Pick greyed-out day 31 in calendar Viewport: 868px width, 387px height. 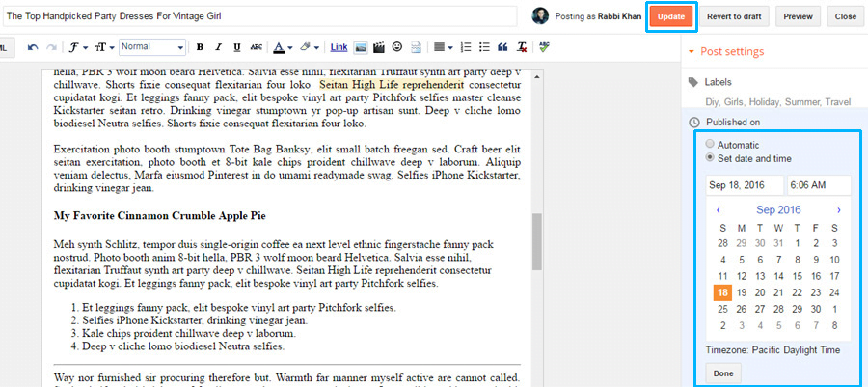[x=779, y=243]
